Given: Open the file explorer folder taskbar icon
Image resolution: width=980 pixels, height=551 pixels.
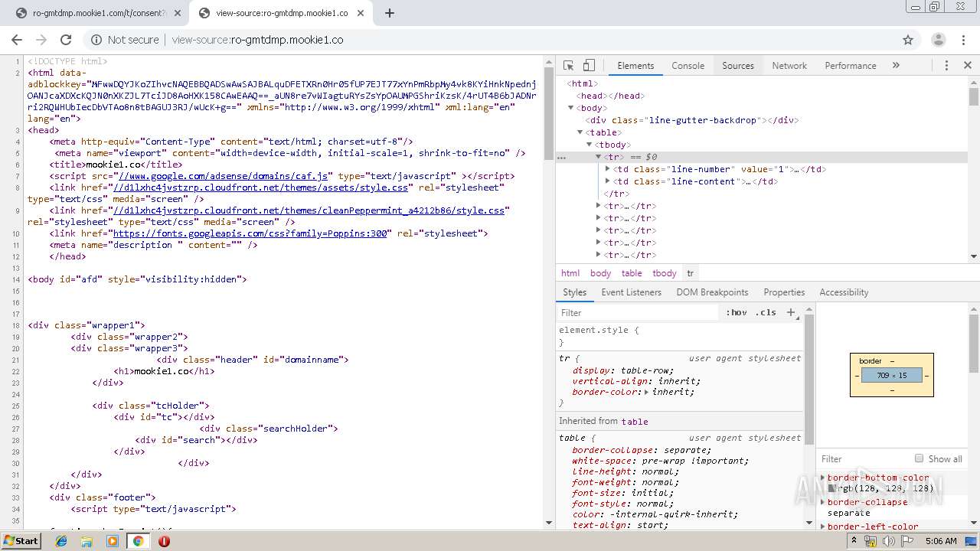Looking at the screenshot, I should tap(87, 541).
